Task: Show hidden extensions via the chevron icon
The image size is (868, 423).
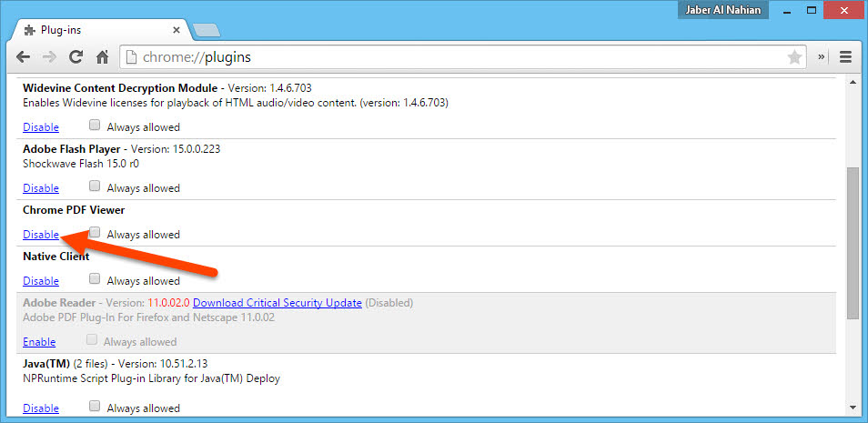Action: point(822,56)
